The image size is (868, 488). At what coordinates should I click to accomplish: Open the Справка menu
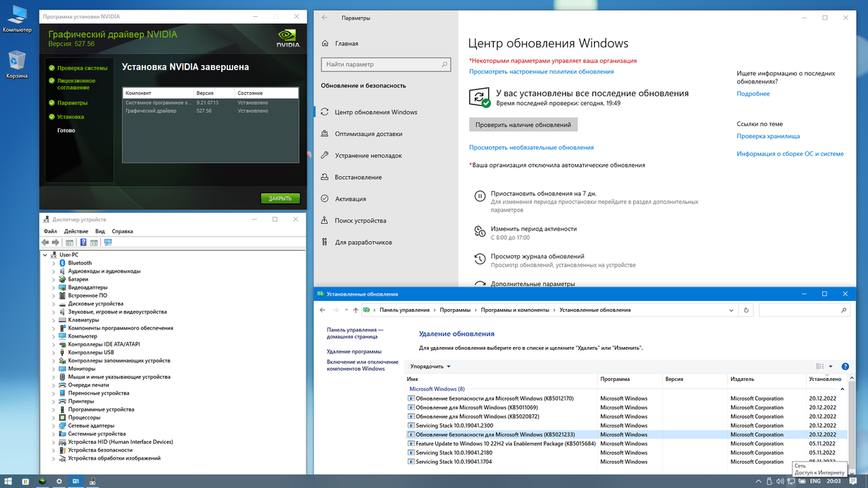[122, 231]
